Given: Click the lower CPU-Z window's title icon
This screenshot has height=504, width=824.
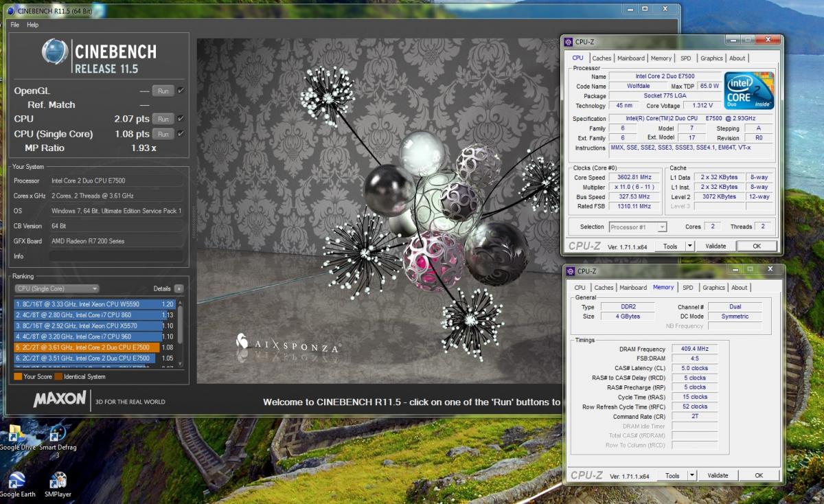Looking at the screenshot, I should [x=570, y=271].
